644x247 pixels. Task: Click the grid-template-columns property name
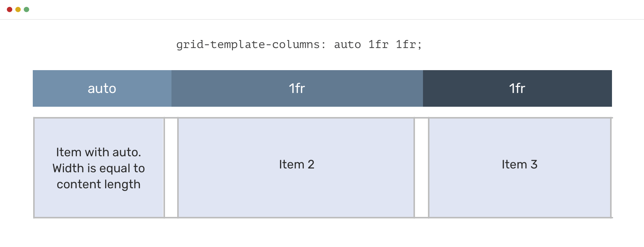250,45
